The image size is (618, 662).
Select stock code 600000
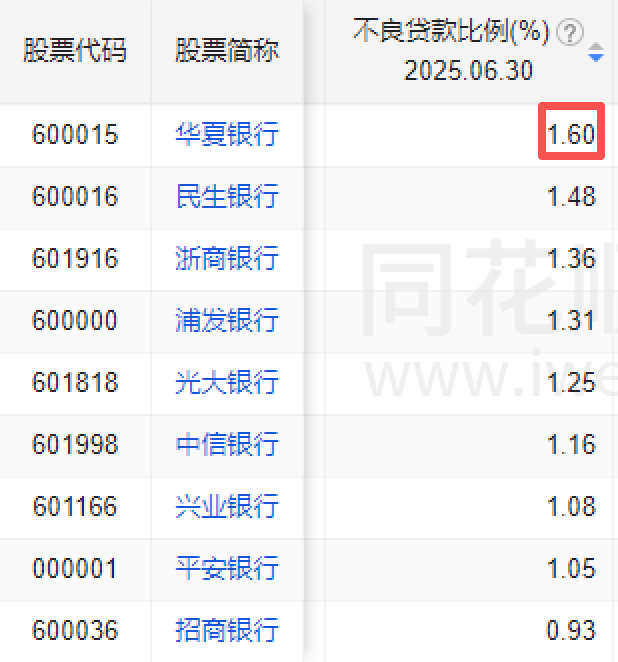point(75,320)
